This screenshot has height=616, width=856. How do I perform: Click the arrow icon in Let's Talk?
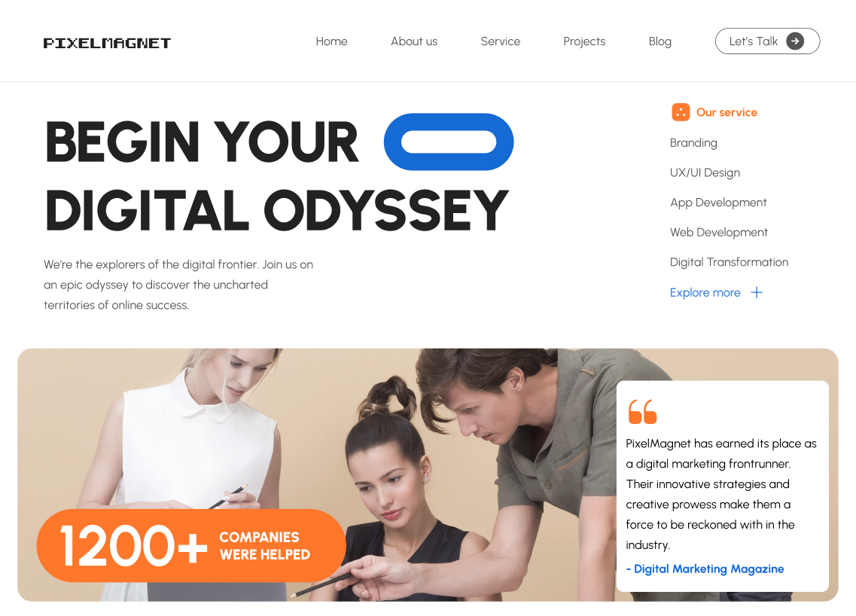795,41
